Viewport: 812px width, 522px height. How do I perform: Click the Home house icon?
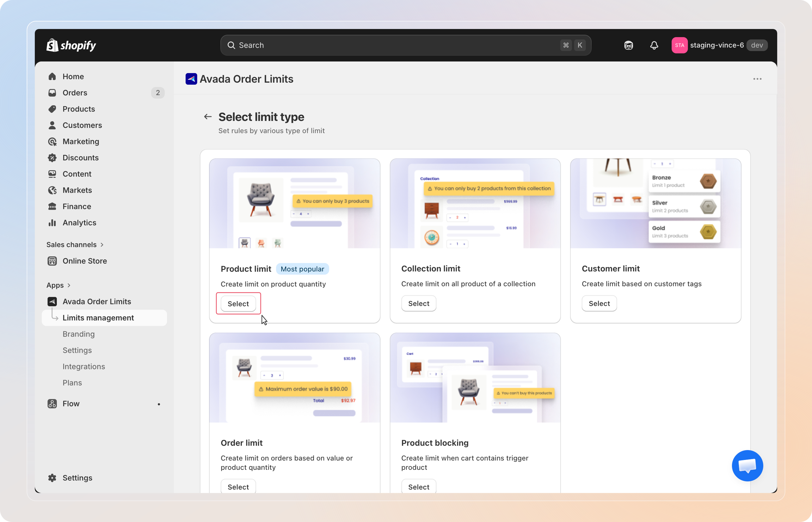coord(52,76)
